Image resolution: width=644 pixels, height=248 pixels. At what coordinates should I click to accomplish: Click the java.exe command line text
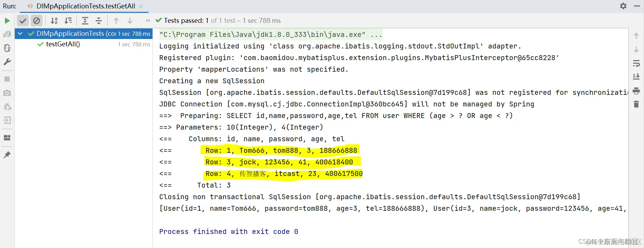(271, 34)
